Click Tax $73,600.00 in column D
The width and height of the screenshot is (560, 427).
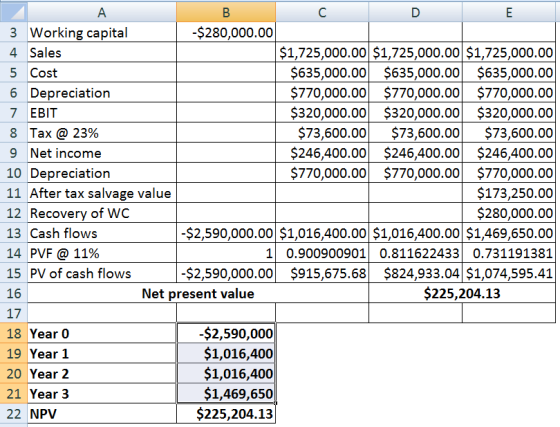pos(415,132)
